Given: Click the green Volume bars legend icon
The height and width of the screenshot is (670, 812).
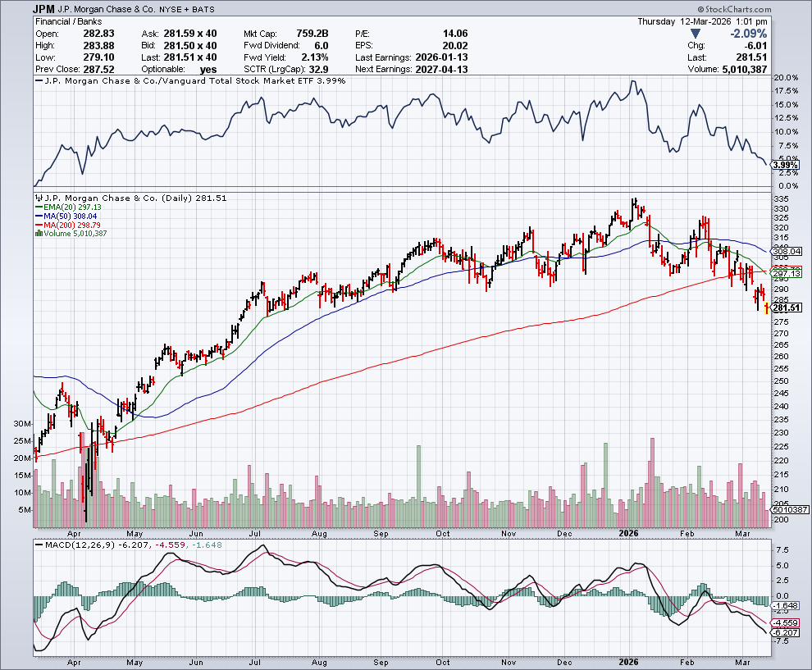Looking at the screenshot, I should point(36,234).
